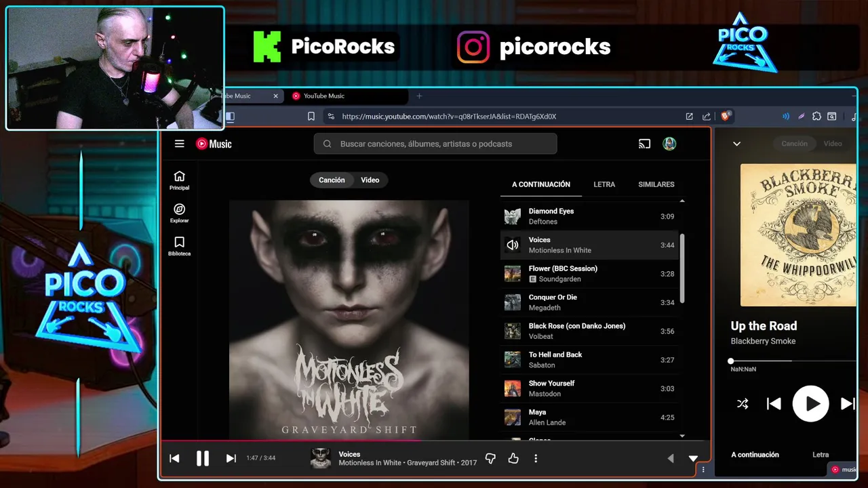Click the blue sound-wave toolbar icon
Image resolution: width=868 pixels, height=488 pixels.
(785, 116)
